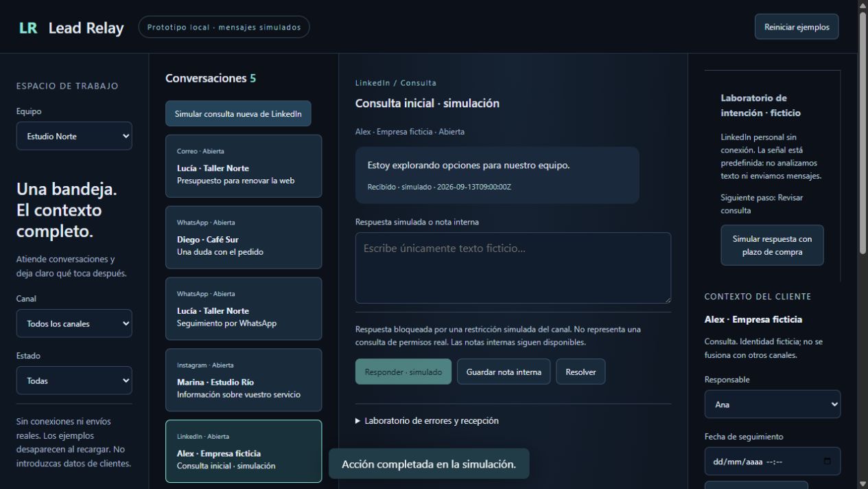868x489 pixels.
Task: Open Lucía conversation Seguimiento por WhatsApp
Action: point(244,309)
